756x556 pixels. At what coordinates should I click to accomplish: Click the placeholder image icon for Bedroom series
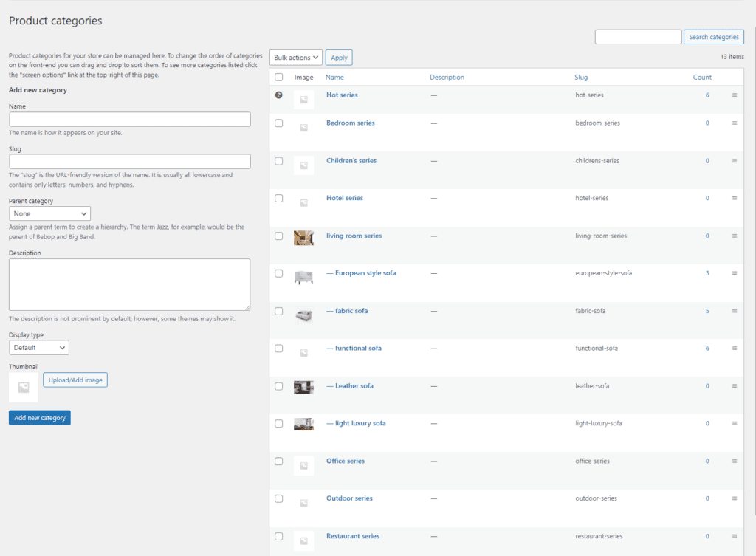pyautogui.click(x=303, y=128)
